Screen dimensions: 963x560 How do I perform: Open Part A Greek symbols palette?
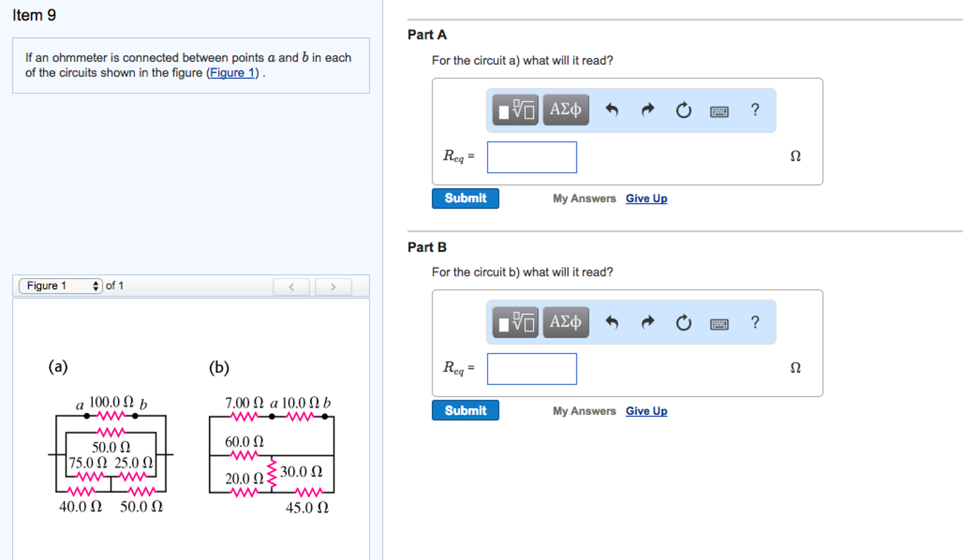click(565, 110)
